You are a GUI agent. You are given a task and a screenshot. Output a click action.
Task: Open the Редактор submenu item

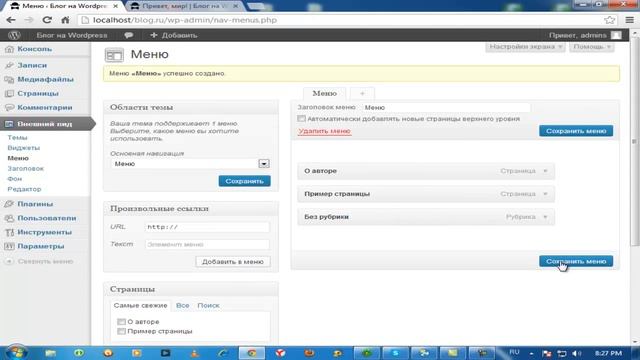click(24, 189)
